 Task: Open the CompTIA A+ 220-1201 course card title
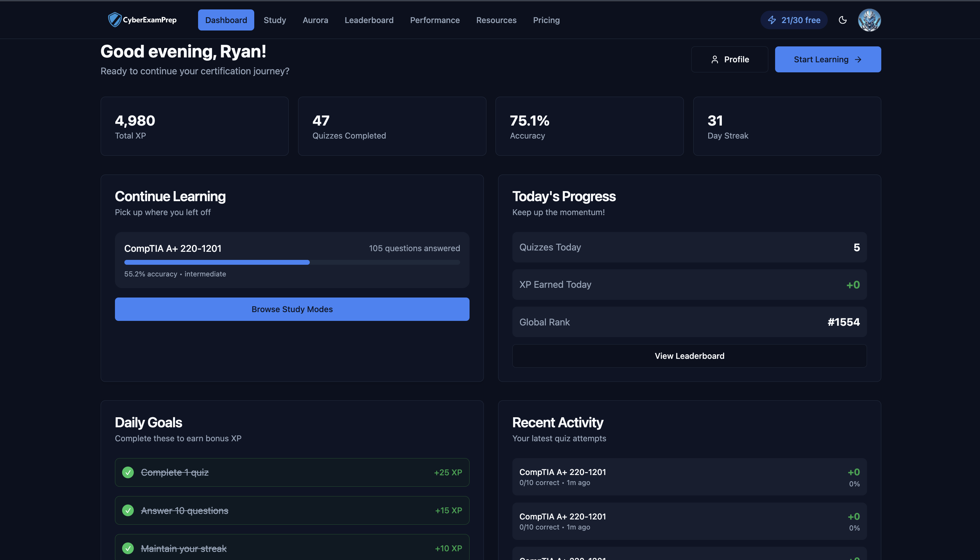pos(172,249)
